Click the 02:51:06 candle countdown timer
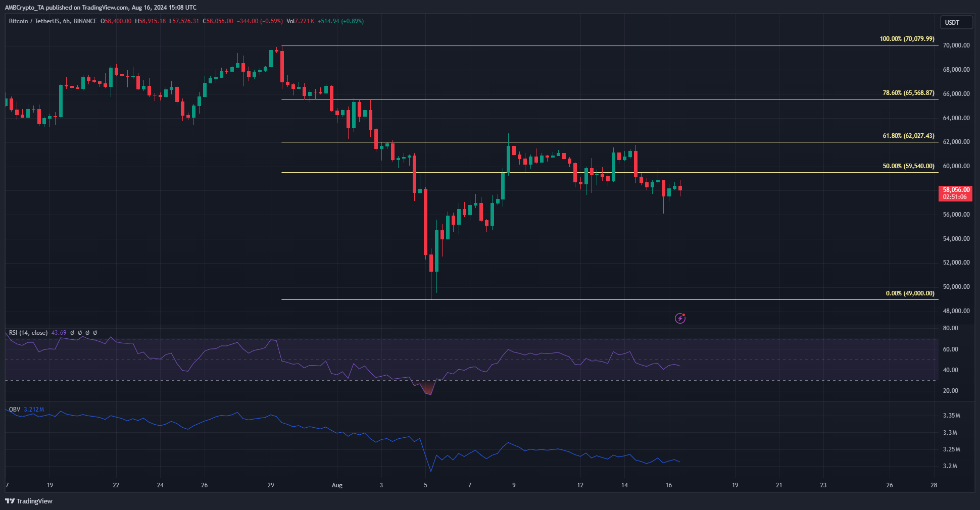This screenshot has width=980, height=510. (x=955, y=197)
